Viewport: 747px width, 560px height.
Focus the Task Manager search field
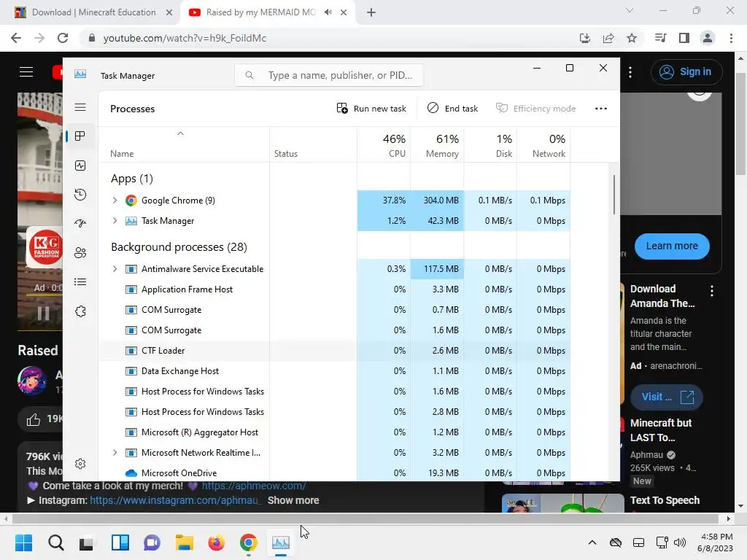(329, 75)
